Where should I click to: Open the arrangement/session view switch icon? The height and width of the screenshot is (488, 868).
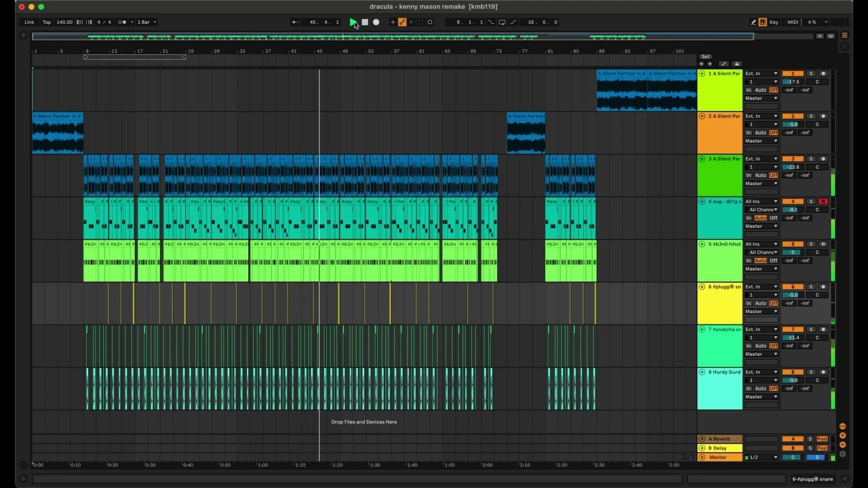[844, 35]
